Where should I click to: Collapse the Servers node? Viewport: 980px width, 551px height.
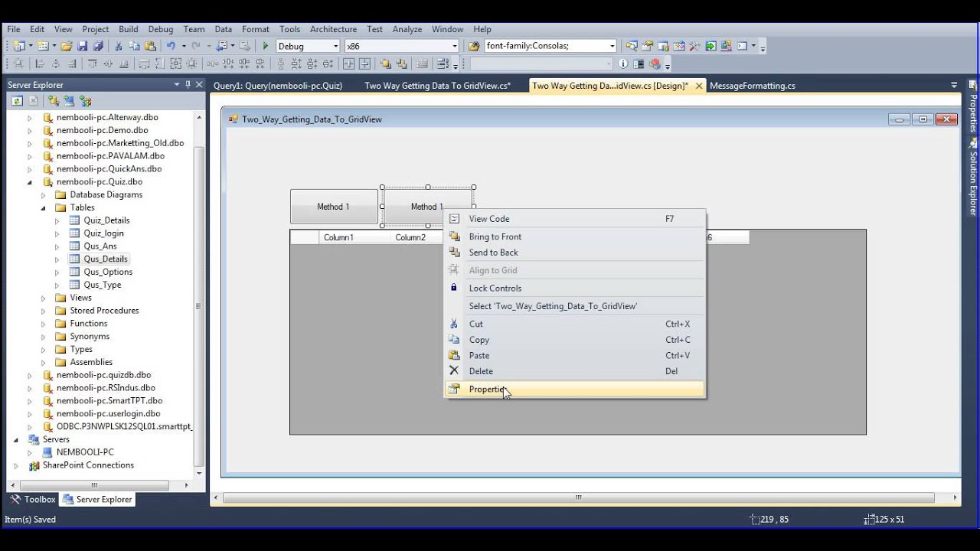16,440
